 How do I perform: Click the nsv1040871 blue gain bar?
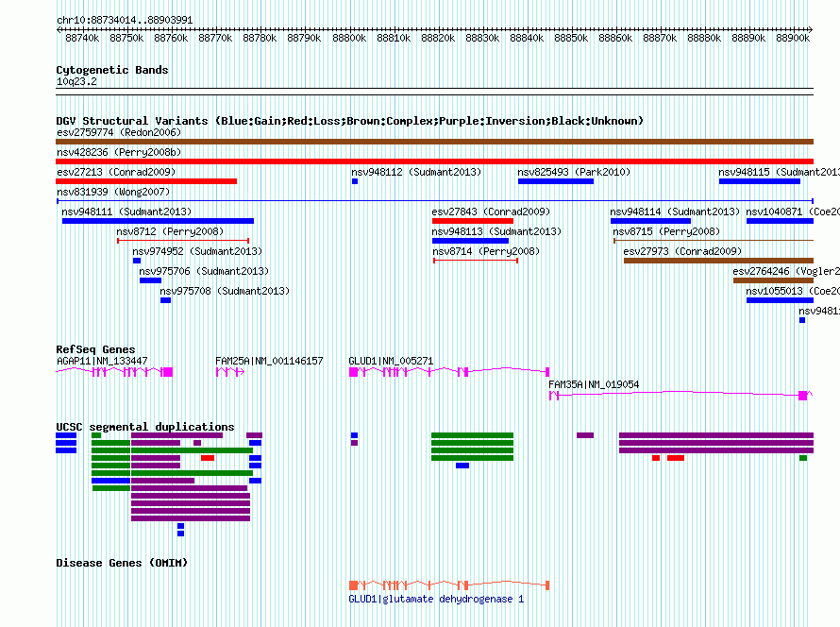[780, 221]
